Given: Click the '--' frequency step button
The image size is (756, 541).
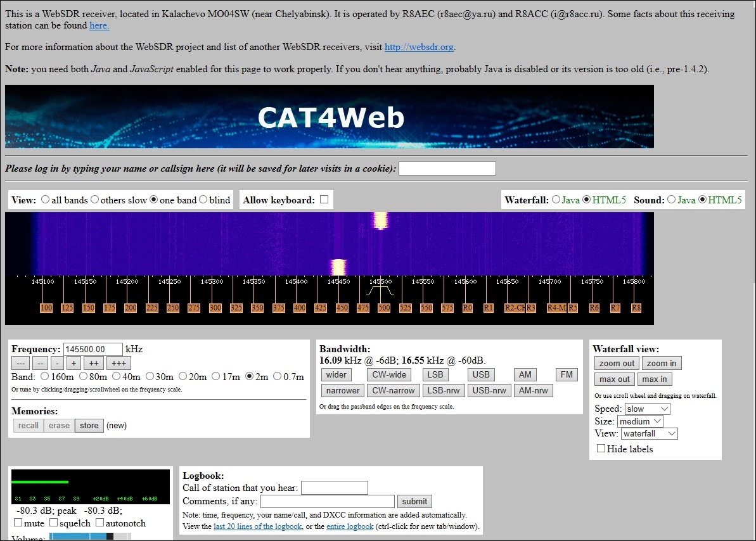Looking at the screenshot, I should [x=40, y=363].
